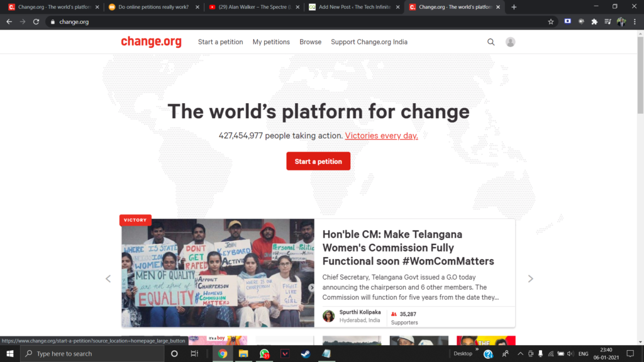644x362 pixels.
Task: Click the page vertical scrollbar
Action: 640,75
